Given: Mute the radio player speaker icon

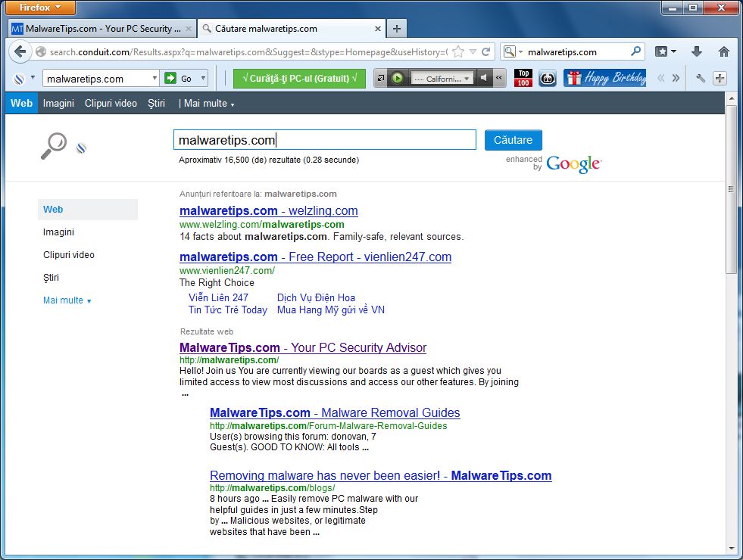Looking at the screenshot, I should click(483, 78).
